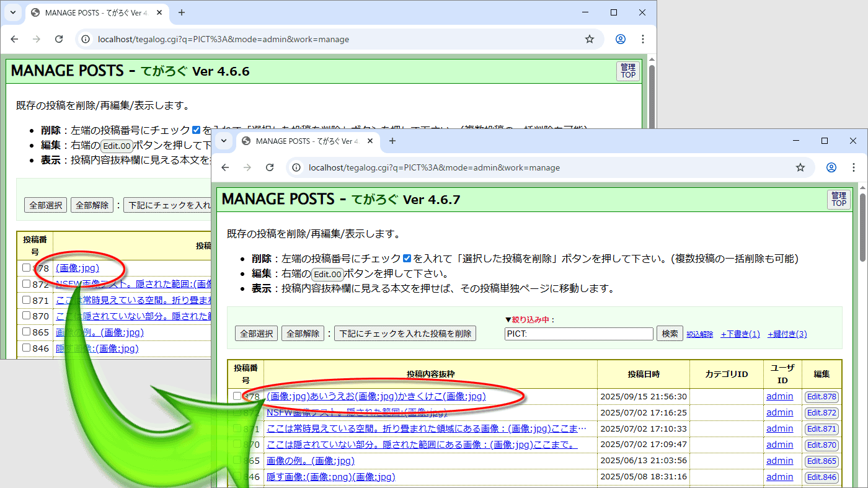Expand tab search chevron in the Ver 4.6.7 window
The width and height of the screenshot is (868, 488).
[x=224, y=141]
